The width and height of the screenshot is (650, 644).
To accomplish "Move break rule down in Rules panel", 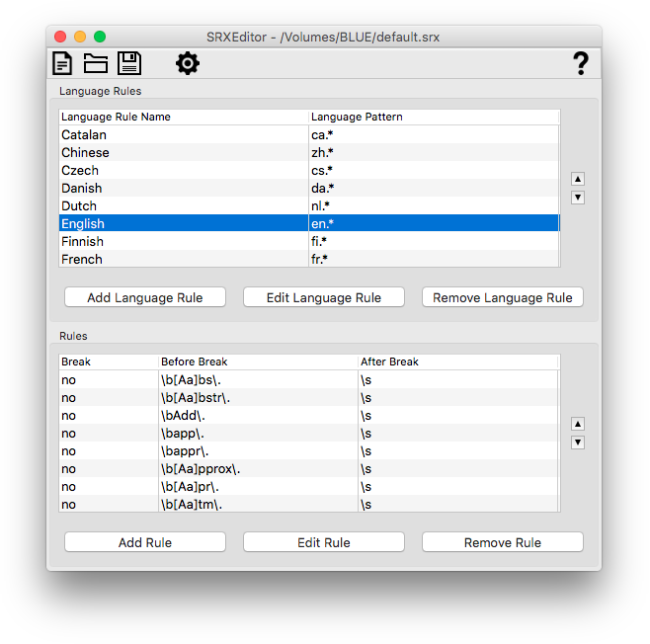I will tap(578, 443).
